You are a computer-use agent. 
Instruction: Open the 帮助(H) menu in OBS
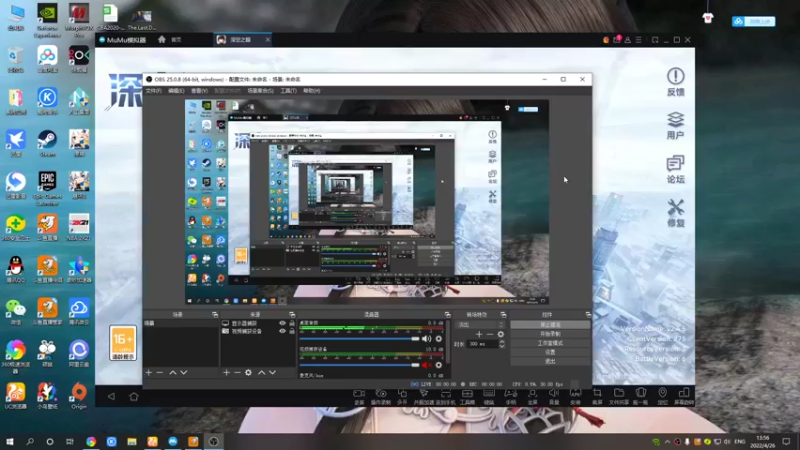(311, 91)
